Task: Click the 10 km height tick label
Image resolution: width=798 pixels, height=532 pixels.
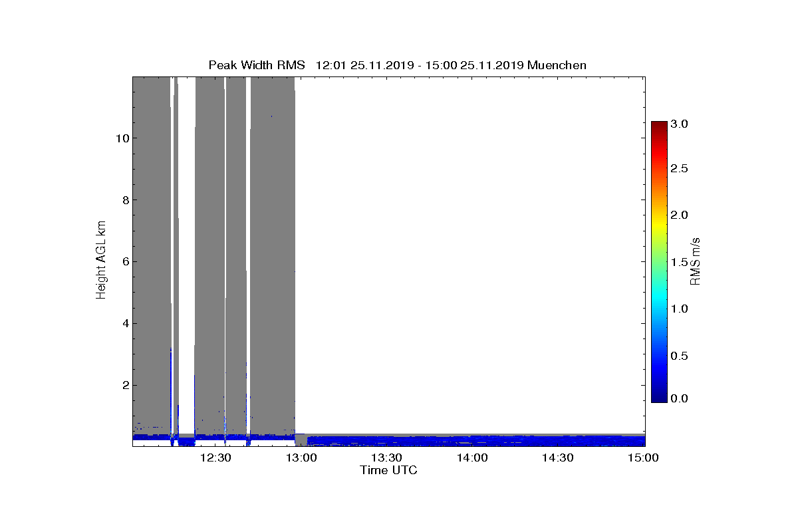Action: pyautogui.click(x=122, y=138)
